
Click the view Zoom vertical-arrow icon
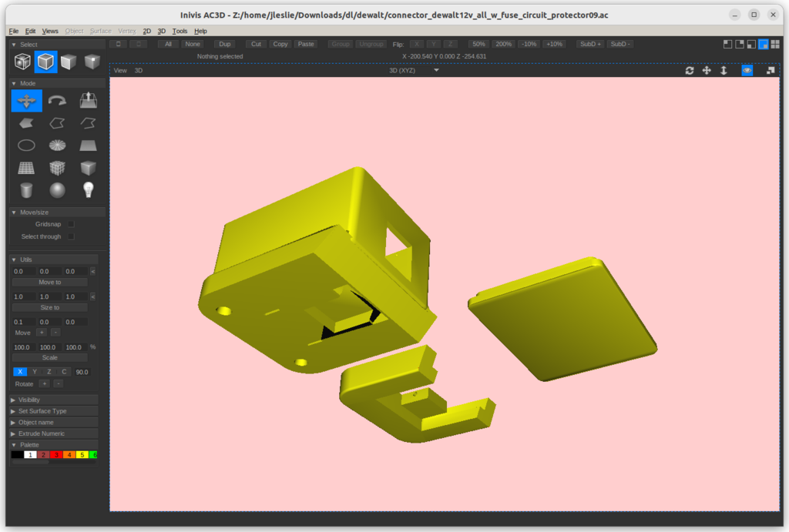(x=724, y=70)
